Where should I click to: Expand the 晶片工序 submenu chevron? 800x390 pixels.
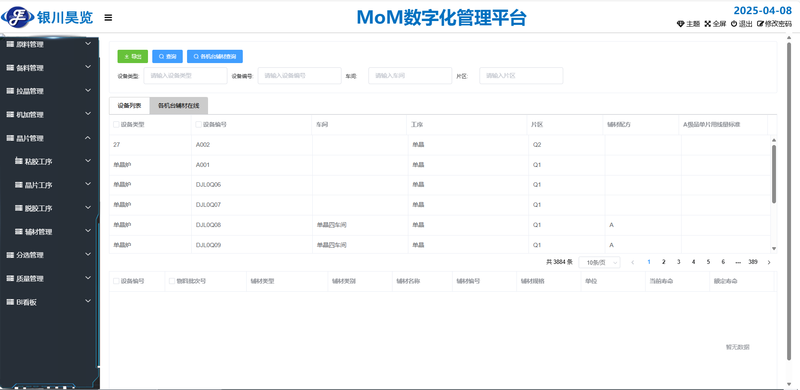click(x=88, y=184)
